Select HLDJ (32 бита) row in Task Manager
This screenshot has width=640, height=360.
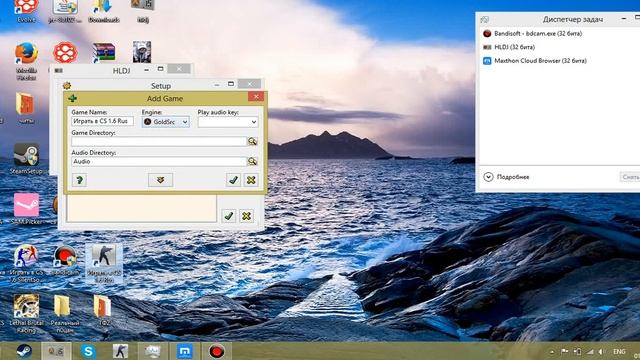pos(514,47)
